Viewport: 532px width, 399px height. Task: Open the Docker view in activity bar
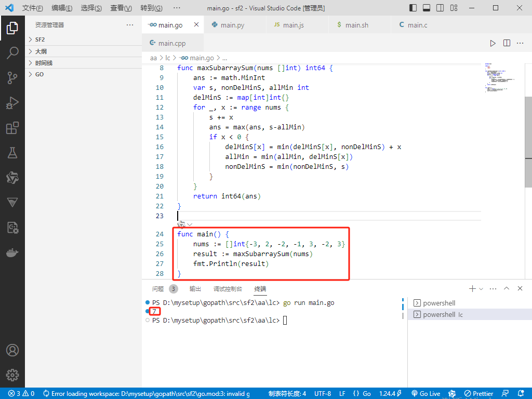pos(12,253)
